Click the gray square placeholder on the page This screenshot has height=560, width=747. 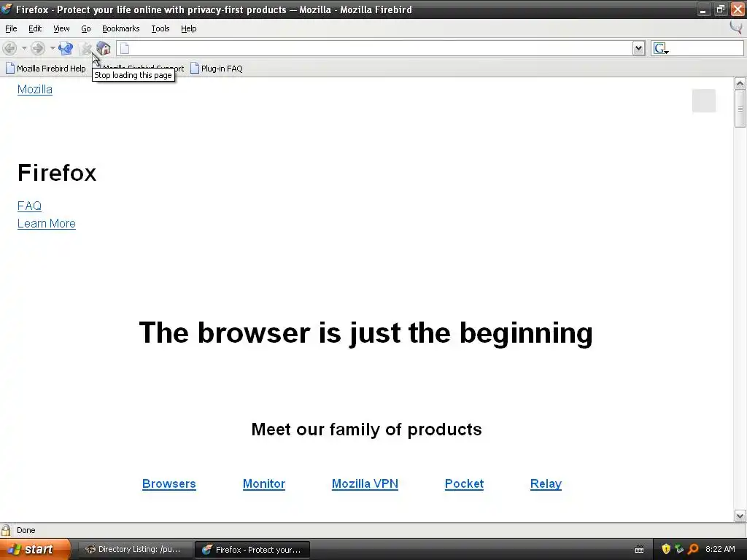coord(704,101)
